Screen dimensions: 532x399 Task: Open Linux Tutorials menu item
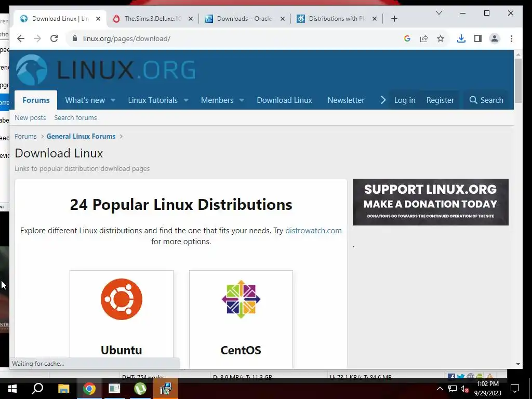tap(153, 100)
